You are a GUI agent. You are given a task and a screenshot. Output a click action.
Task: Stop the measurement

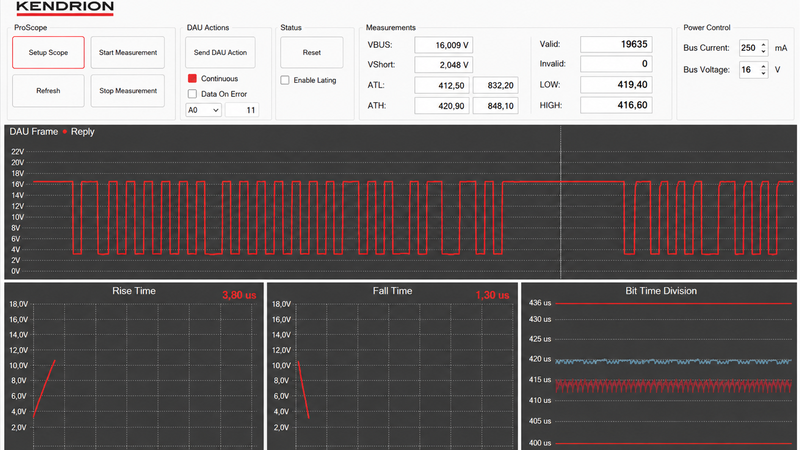128,91
